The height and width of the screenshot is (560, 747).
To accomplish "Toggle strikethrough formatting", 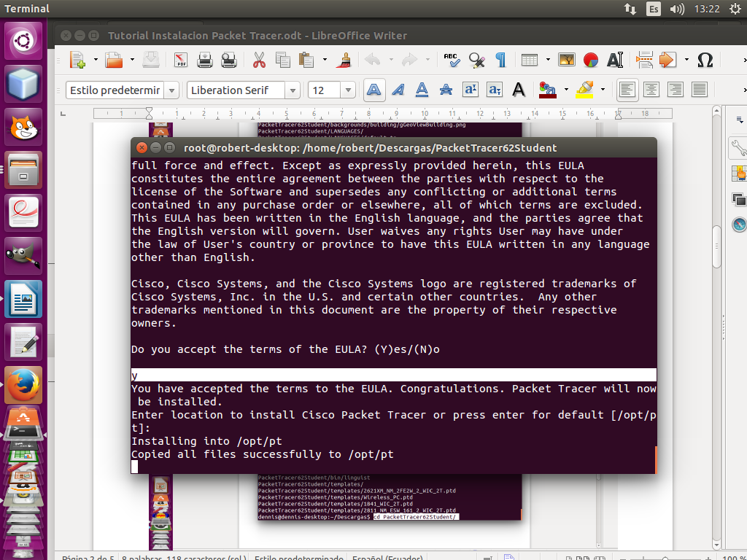I will coord(446,90).
